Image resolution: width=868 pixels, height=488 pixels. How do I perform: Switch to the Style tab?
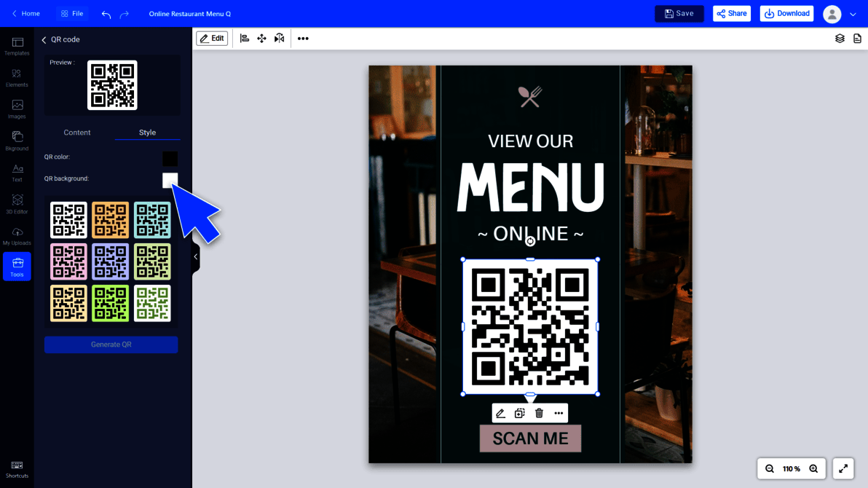pos(147,132)
